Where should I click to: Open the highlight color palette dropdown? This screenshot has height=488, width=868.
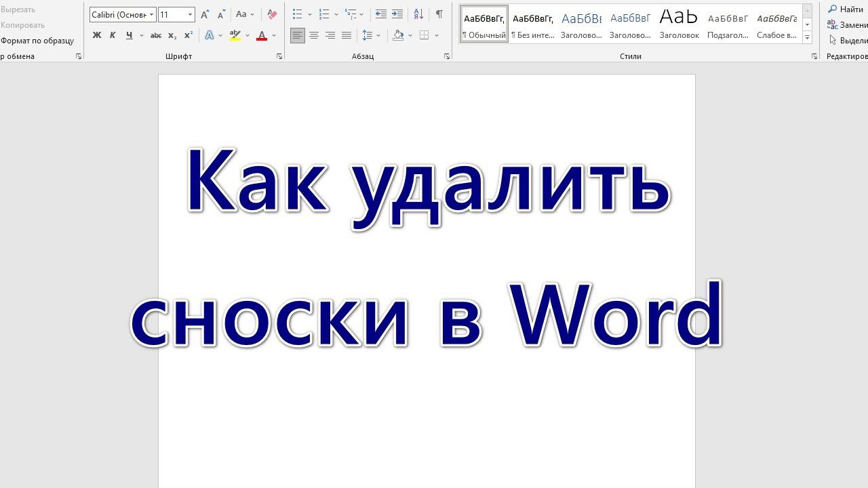click(248, 35)
